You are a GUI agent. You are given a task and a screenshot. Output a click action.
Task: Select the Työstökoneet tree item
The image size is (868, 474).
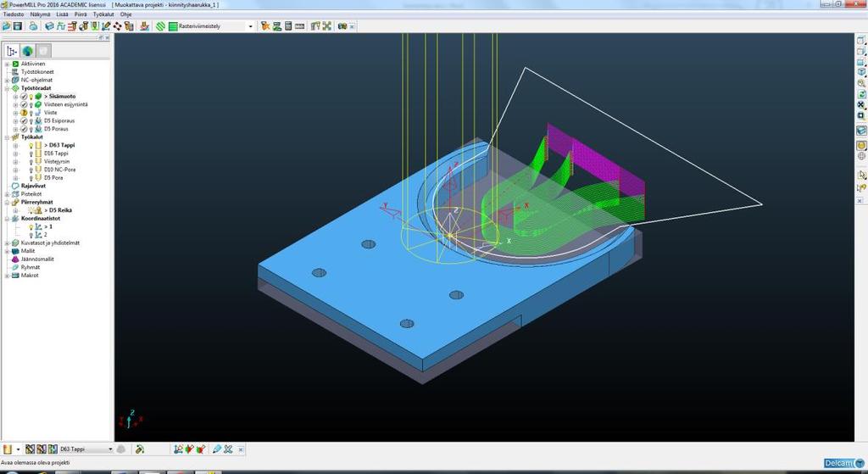click(37, 72)
